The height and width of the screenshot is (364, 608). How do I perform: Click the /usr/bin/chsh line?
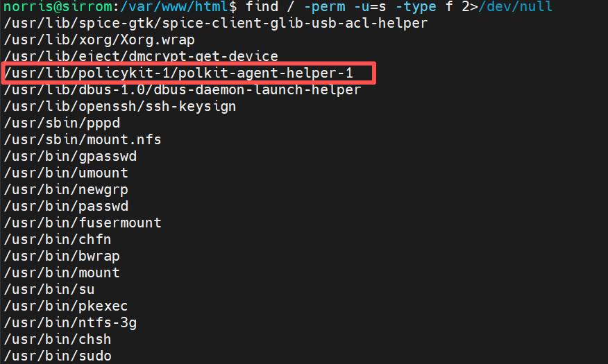tap(58, 339)
